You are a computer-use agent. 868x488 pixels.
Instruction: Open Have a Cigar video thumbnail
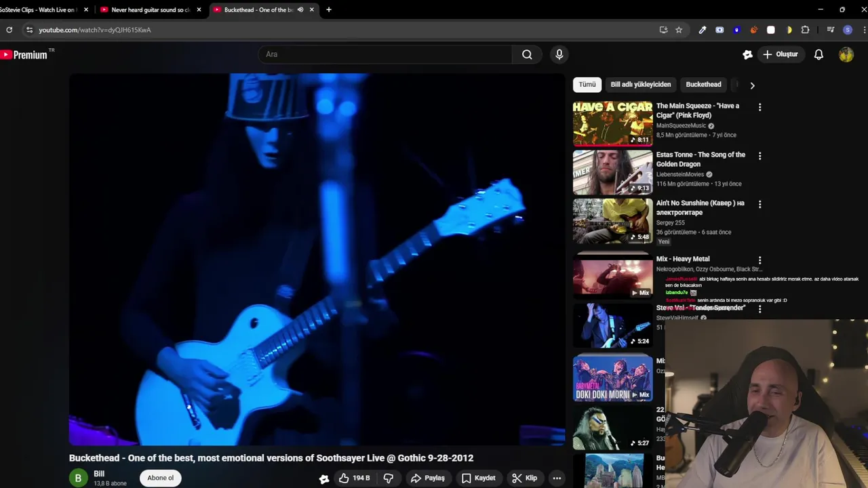click(612, 124)
